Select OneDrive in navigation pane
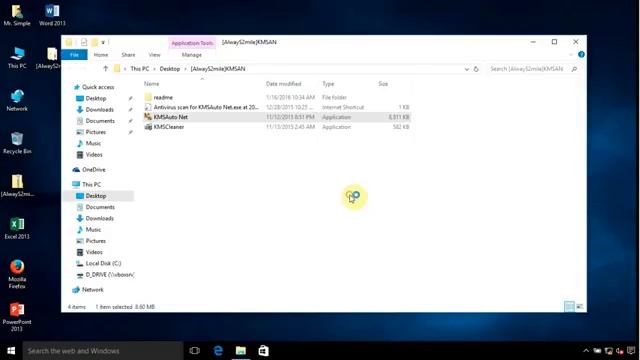The height and width of the screenshot is (360, 640). pyautogui.click(x=93, y=169)
